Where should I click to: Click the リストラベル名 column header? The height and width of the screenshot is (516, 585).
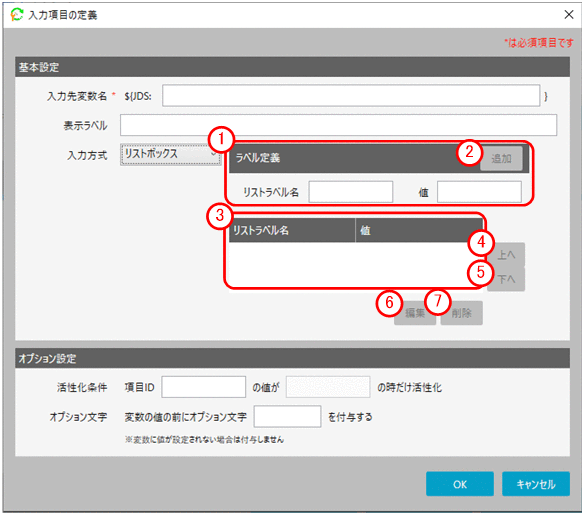pyautogui.click(x=292, y=230)
